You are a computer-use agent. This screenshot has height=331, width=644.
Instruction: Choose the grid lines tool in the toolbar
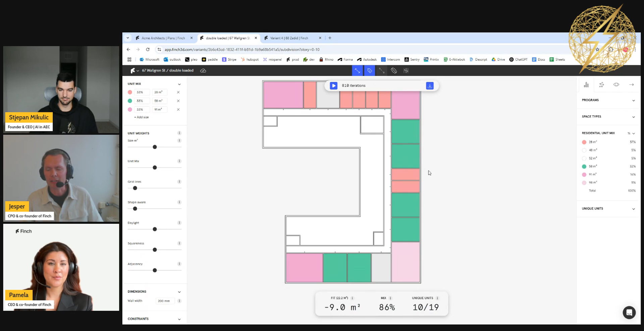pos(406,70)
